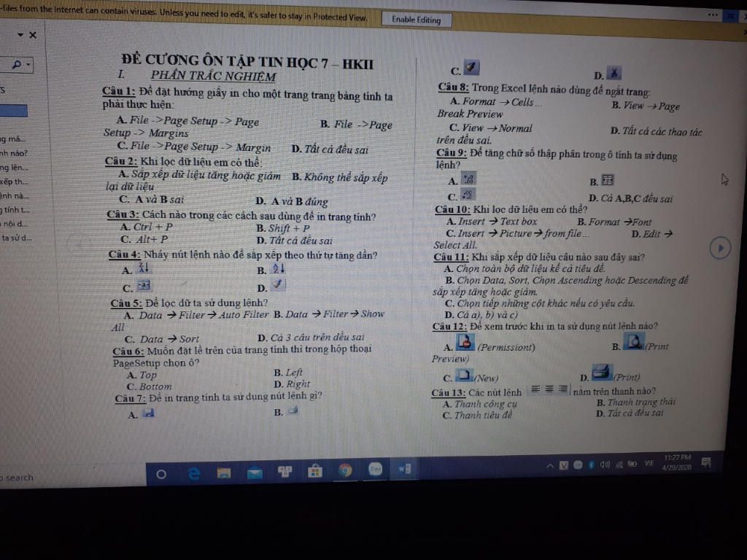Viewport: 747px width, 560px height.
Task: Jump to the heading ending 'nội d...'
Action: (x=15, y=224)
